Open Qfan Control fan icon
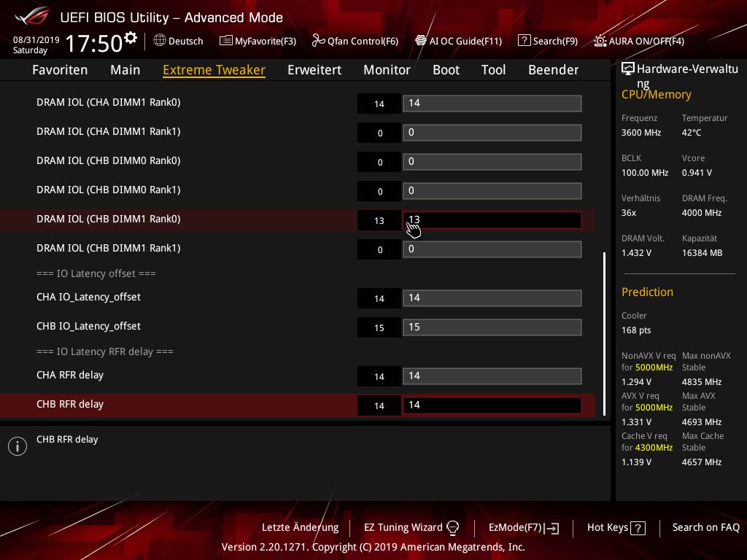The width and height of the screenshot is (747, 560). [x=318, y=41]
